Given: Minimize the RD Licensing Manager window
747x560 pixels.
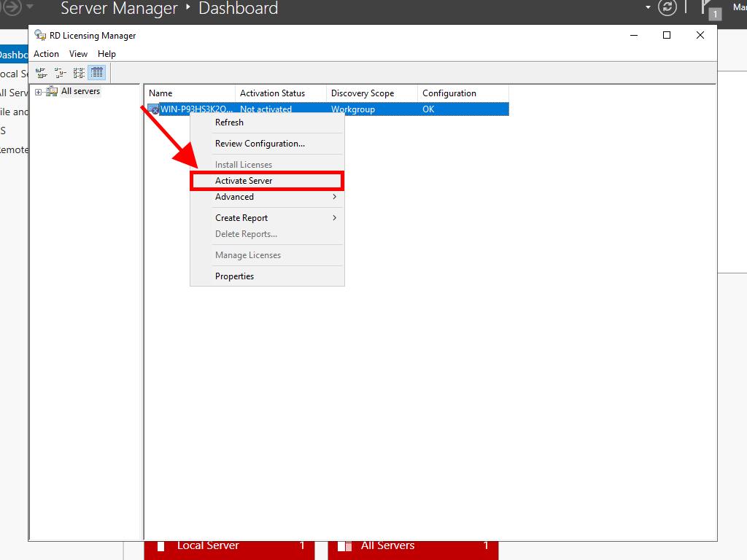Looking at the screenshot, I should click(x=634, y=35).
